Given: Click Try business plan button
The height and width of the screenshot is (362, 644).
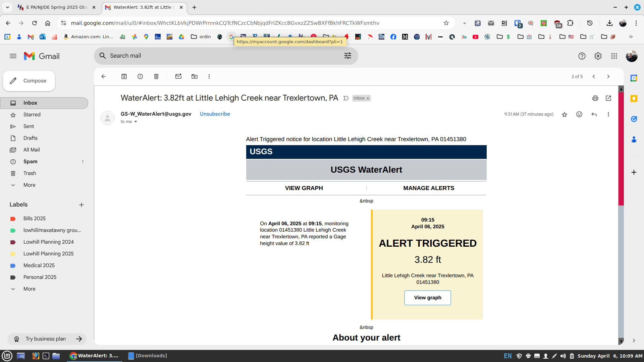Looking at the screenshot, I should pos(47,339).
